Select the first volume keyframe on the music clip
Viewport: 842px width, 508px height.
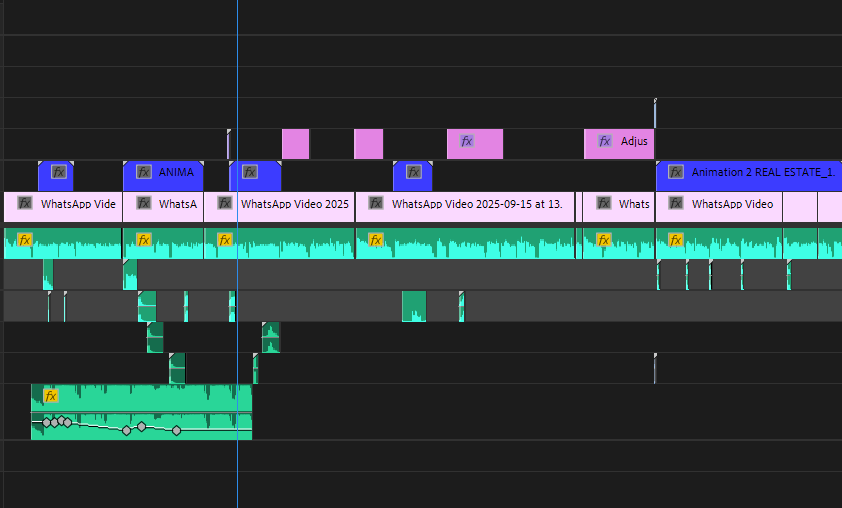(x=47, y=423)
